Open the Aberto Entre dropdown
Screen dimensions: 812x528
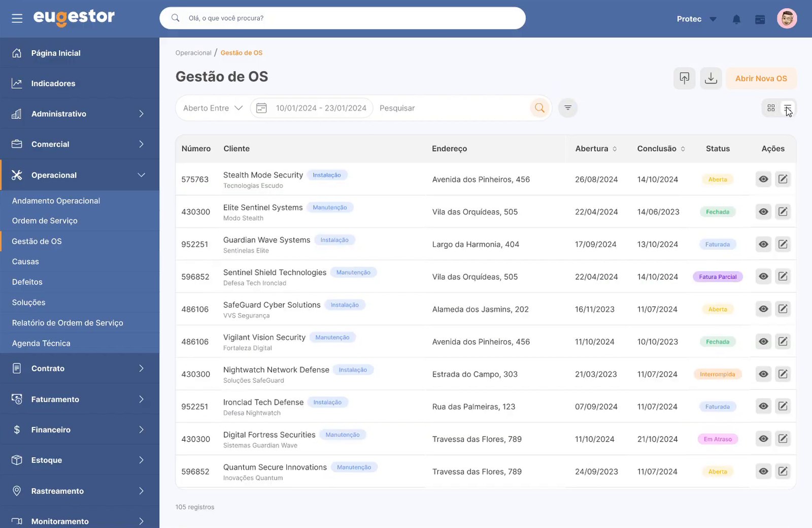click(x=213, y=108)
